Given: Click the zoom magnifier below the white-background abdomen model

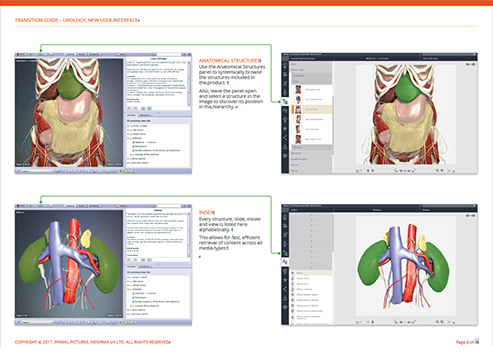Looking at the screenshot, I should 437,170.
